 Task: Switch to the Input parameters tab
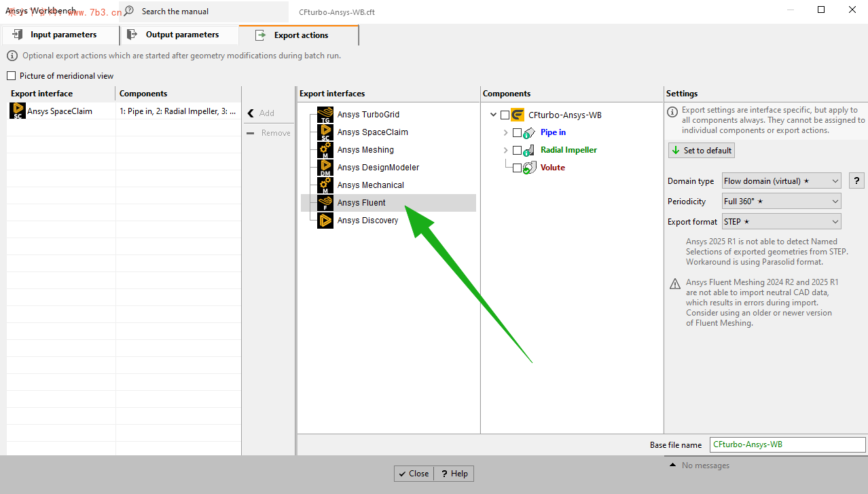coord(60,35)
